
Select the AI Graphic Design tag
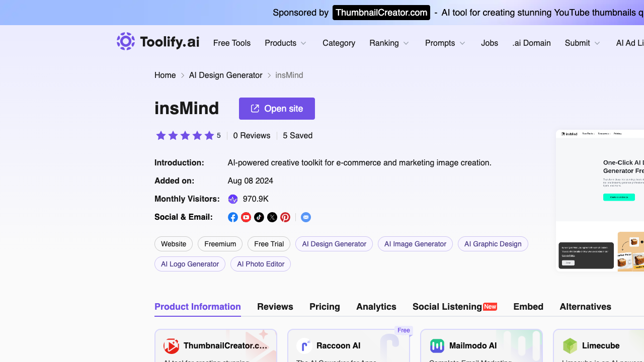pyautogui.click(x=493, y=244)
